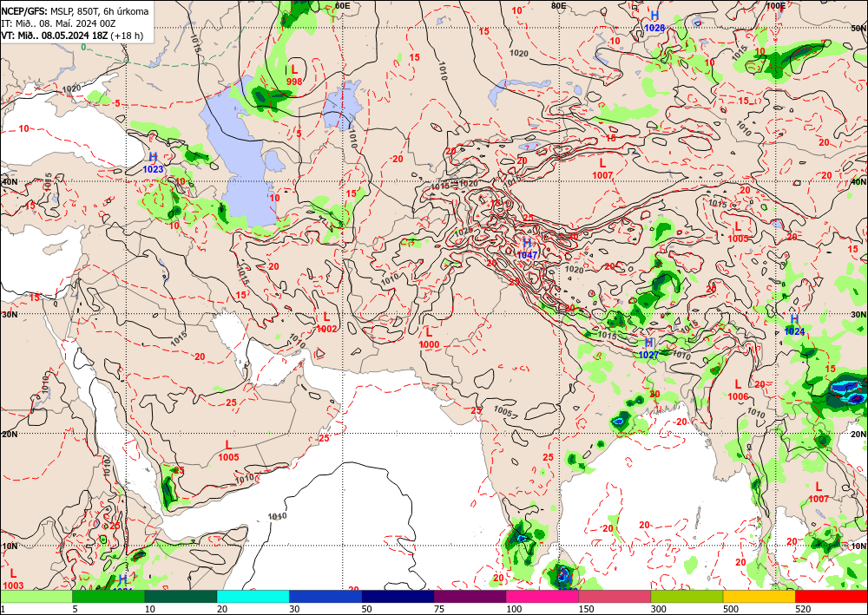Viewport: 868px width, 615px height.
Task: Select the high "H 1027" near Nepal
Action: pos(648,349)
